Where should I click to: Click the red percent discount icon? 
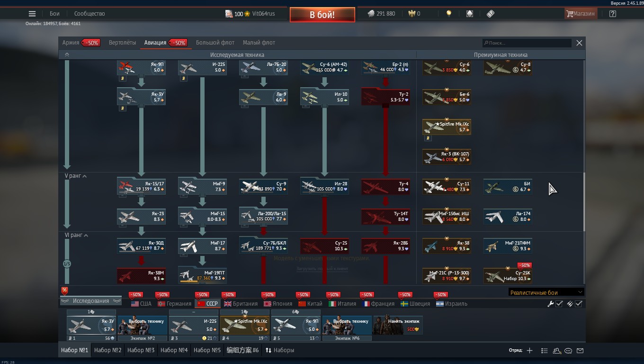[64, 291]
